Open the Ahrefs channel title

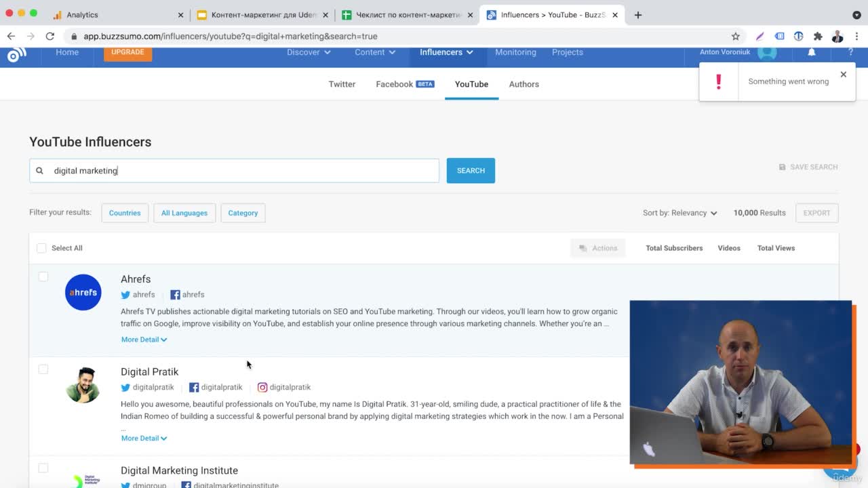pyautogui.click(x=136, y=279)
